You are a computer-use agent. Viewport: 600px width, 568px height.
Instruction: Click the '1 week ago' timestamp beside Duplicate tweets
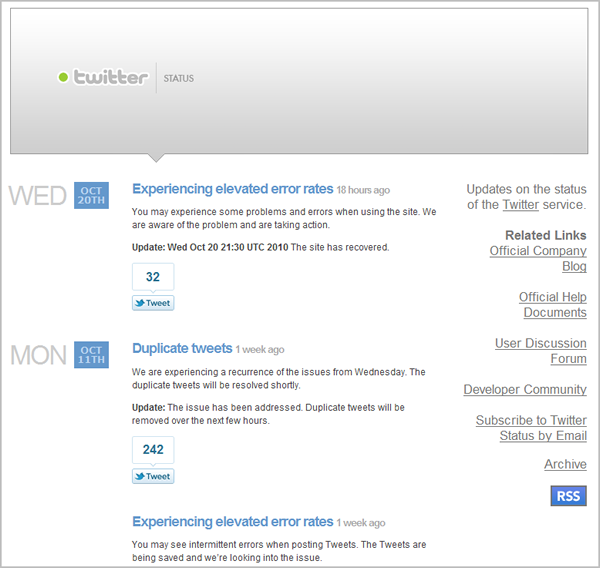pyautogui.click(x=260, y=349)
